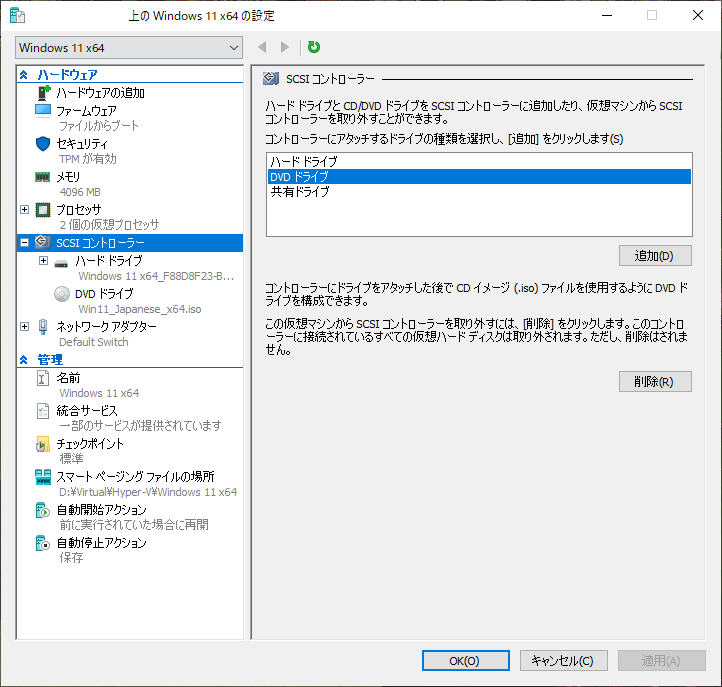Click TPM が有効 text
Viewport: 722px width, 687px height.
click(88, 159)
